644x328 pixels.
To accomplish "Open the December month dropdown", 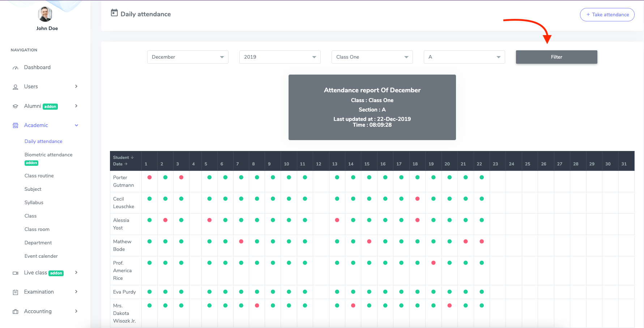I will [188, 57].
